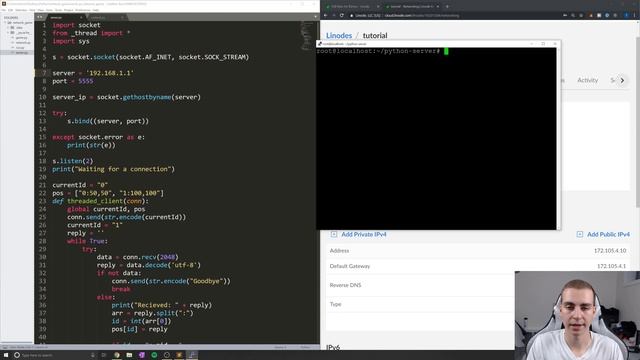Open Visual Studio from the taskbar
Image resolution: width=640 pixels, height=360 pixels.
pos(142,355)
